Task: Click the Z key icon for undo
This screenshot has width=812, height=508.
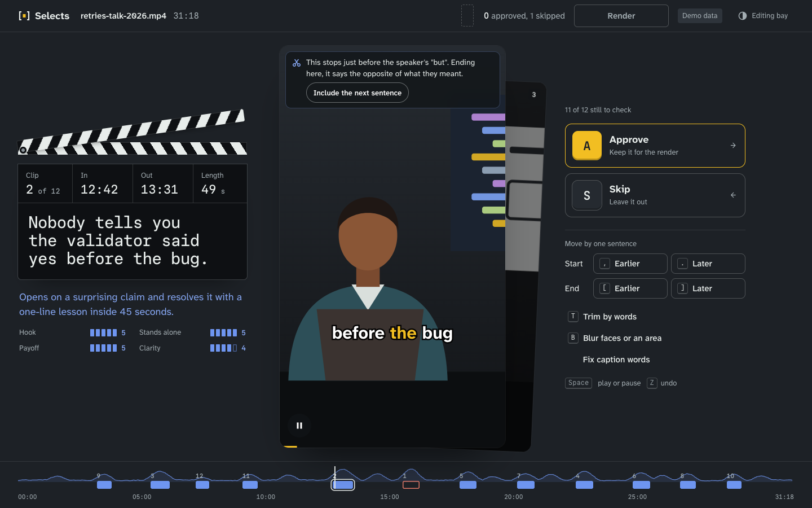Action: (x=652, y=383)
